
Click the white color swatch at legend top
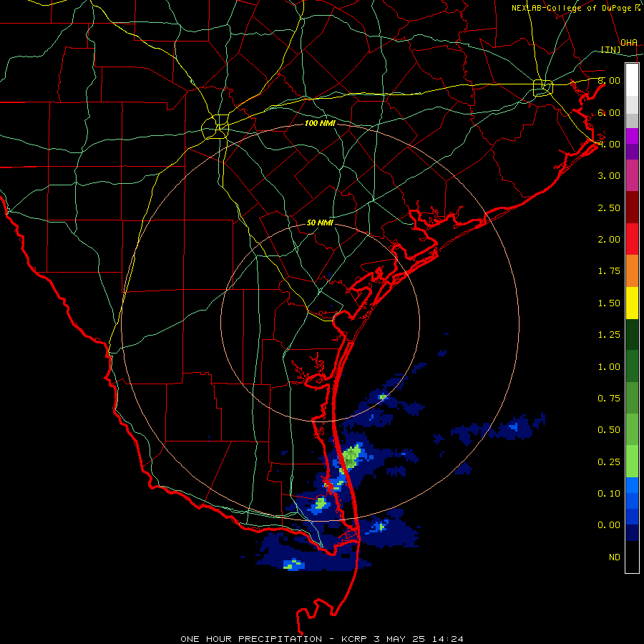pos(632,79)
